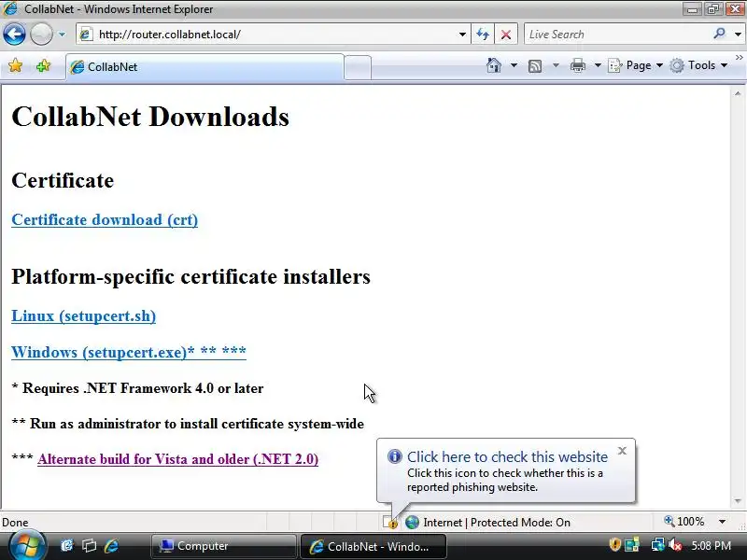Click the browser Back arrow button

tap(14, 35)
